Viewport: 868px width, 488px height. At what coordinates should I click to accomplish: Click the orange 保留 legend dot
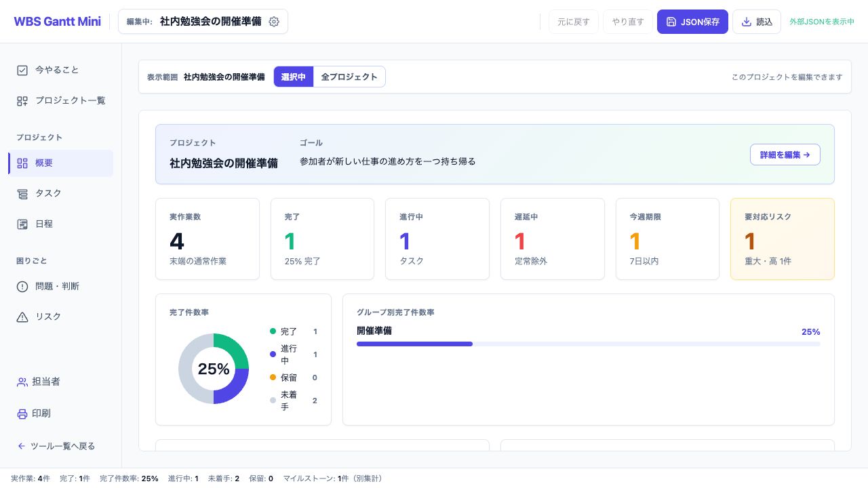pos(273,378)
